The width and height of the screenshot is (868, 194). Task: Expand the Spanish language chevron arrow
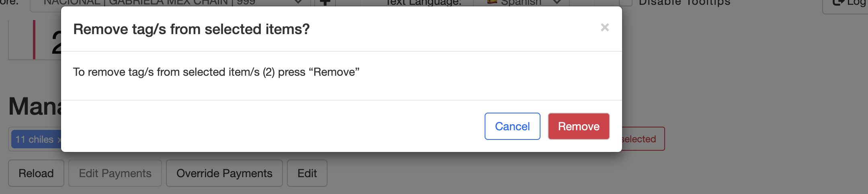557,2
